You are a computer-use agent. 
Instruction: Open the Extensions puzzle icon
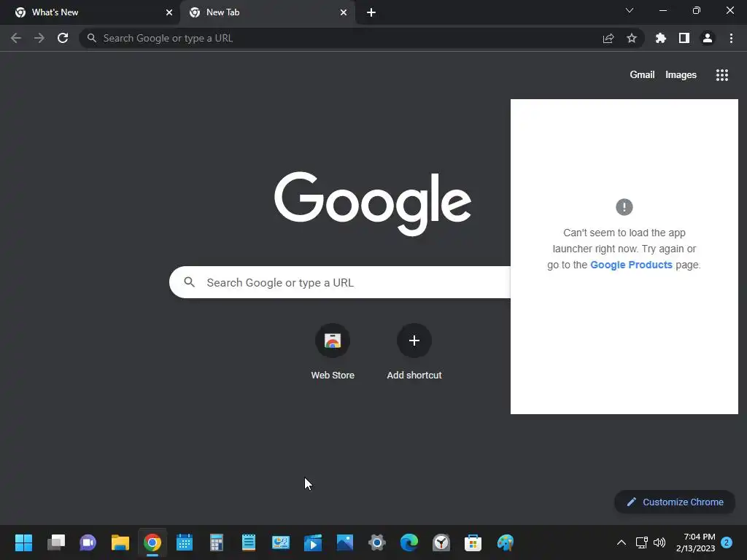(x=661, y=38)
